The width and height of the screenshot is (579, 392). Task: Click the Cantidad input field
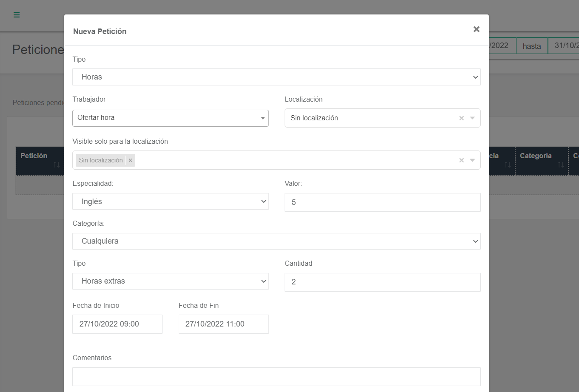point(382,282)
